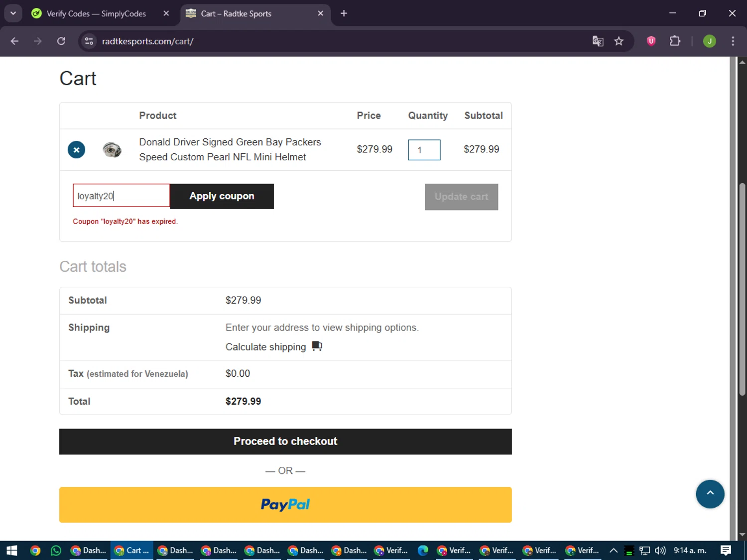Screen dimensions: 747x560
Task: Click the expired coupon error message
Action: (x=125, y=222)
